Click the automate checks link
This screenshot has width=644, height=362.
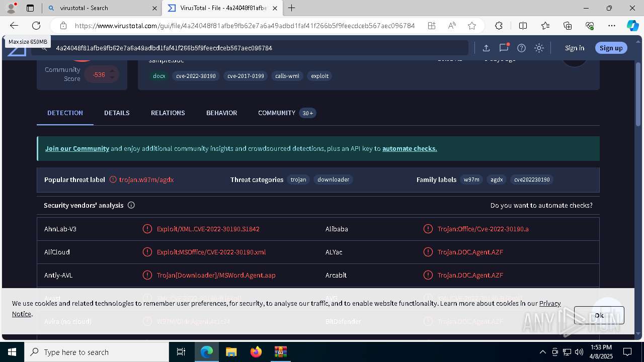tap(410, 148)
